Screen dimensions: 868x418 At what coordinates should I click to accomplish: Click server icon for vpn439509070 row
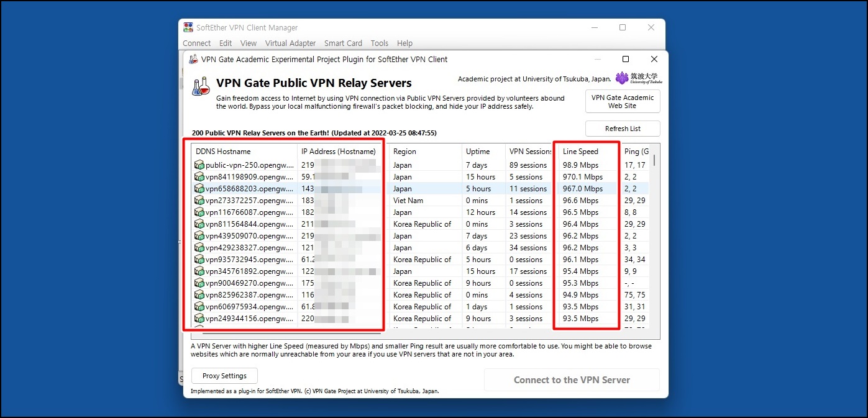(x=199, y=236)
